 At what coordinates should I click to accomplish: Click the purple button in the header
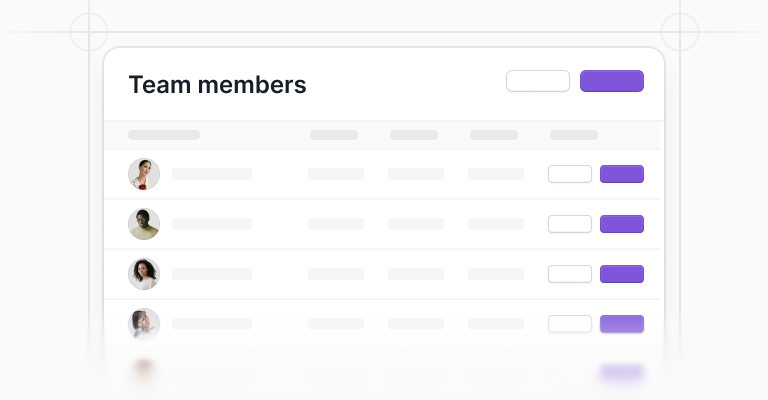point(612,81)
